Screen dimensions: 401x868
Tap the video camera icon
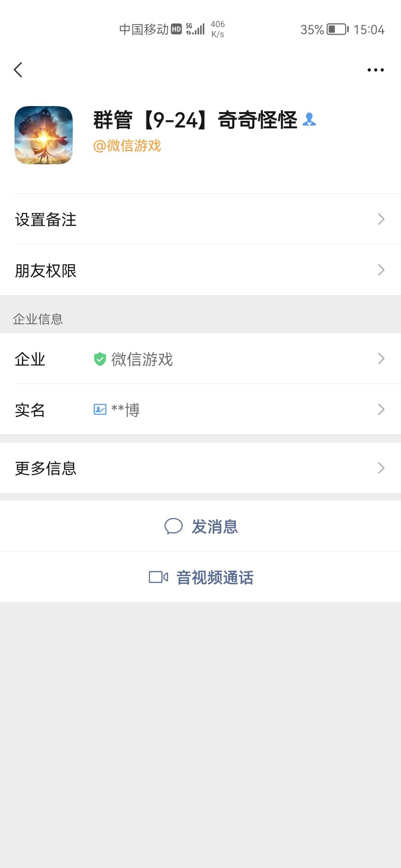tap(159, 577)
